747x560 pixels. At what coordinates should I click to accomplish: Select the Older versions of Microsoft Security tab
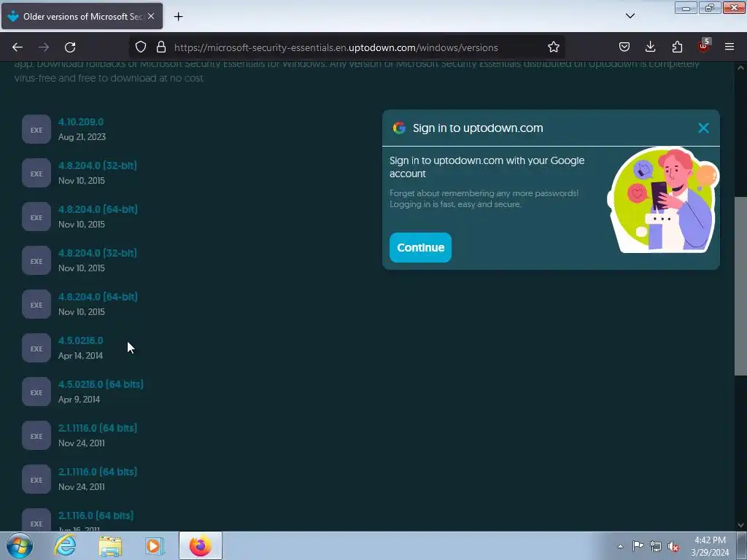pyautogui.click(x=82, y=16)
